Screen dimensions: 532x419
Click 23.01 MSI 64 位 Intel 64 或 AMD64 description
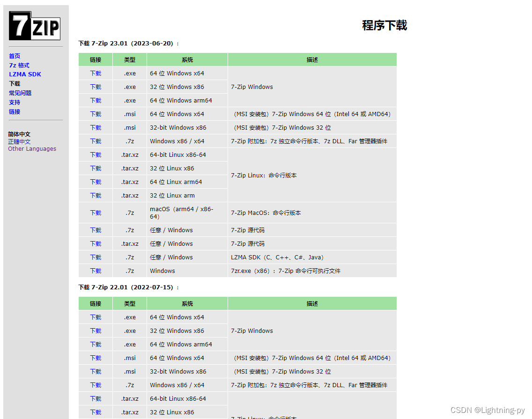[x=312, y=114]
